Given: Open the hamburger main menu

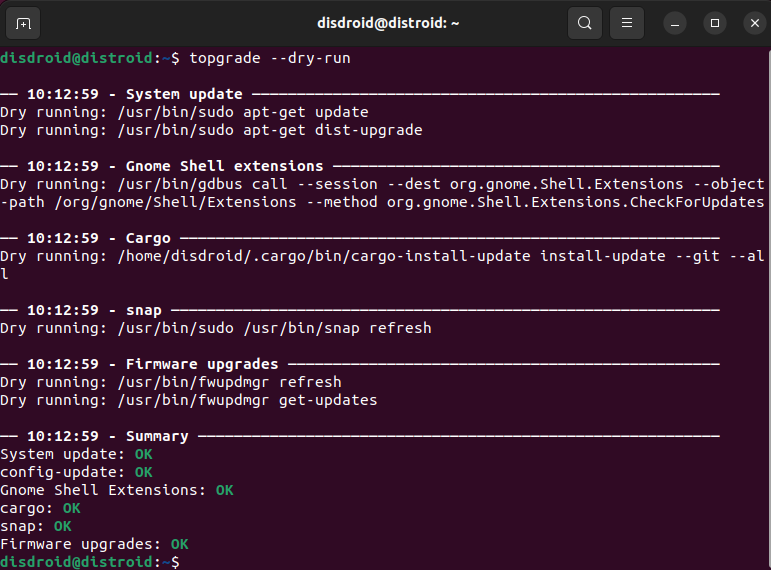Looking at the screenshot, I should tap(626, 23).
